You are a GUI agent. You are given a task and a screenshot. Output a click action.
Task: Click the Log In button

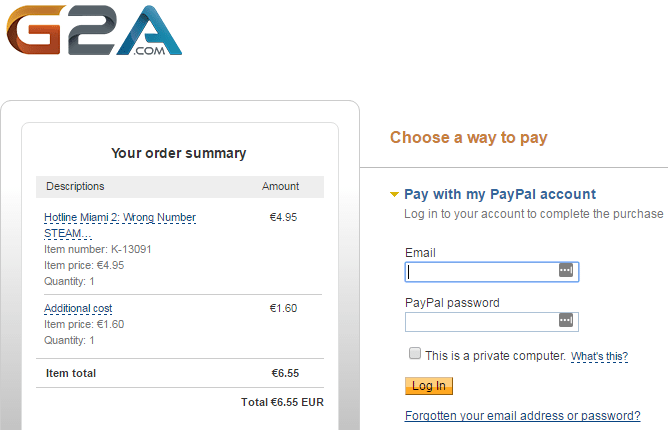(x=429, y=386)
